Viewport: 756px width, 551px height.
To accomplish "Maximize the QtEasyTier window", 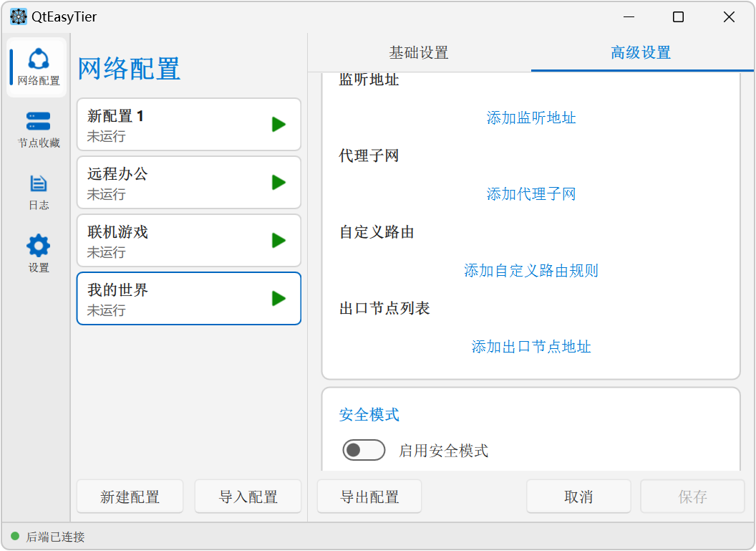I will click(x=679, y=17).
